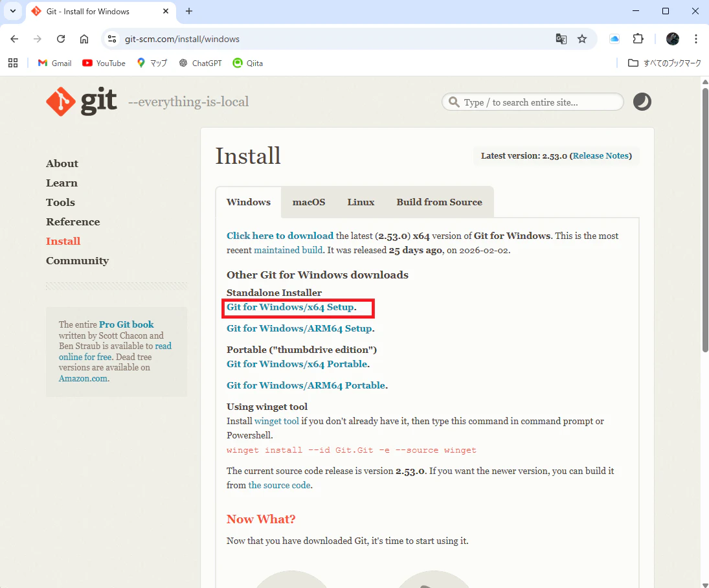Screen dimensions: 709x588
Task: Click the Now What? heading
Action: [x=261, y=519]
